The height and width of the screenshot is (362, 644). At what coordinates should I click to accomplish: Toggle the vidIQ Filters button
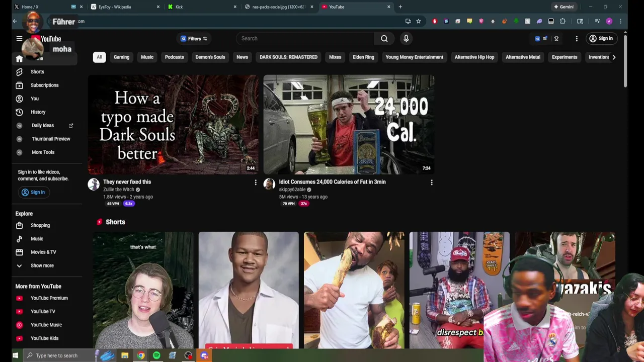click(x=194, y=39)
